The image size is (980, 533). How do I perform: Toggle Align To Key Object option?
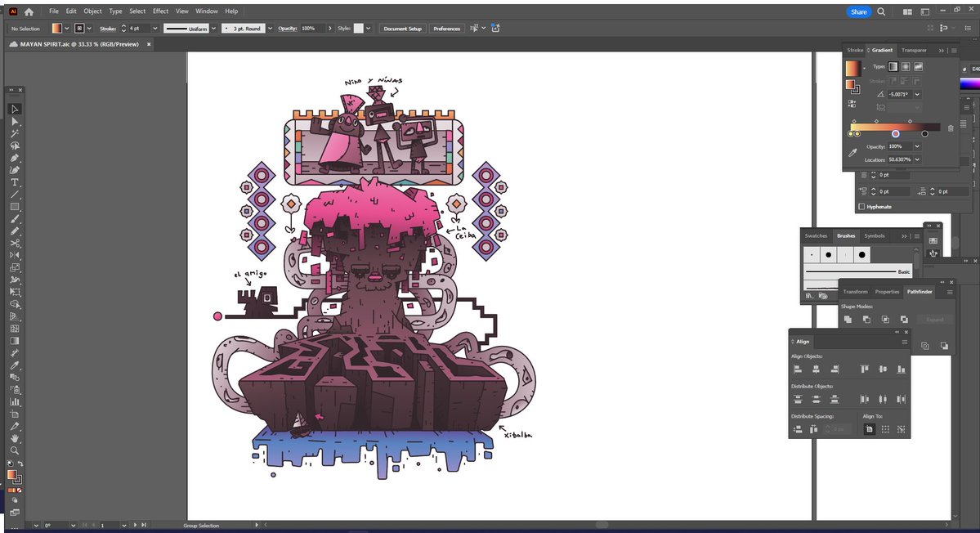(902, 429)
